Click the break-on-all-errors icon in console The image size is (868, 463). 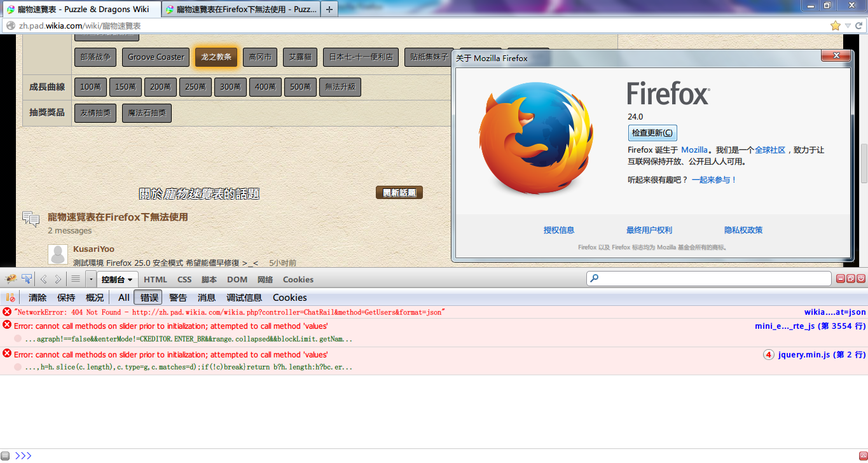(10, 298)
